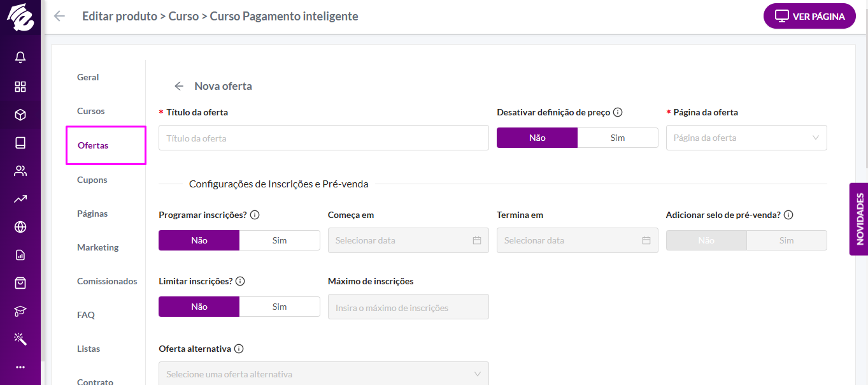Open the book icon in sidebar
The image size is (868, 385).
pyautogui.click(x=20, y=143)
